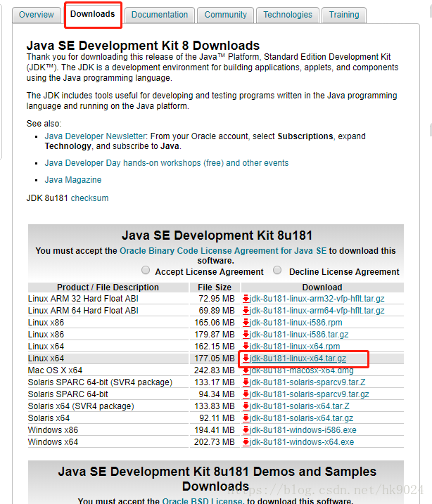Switch to the Downloads tab
The height and width of the screenshot is (504, 432).
[93, 14]
